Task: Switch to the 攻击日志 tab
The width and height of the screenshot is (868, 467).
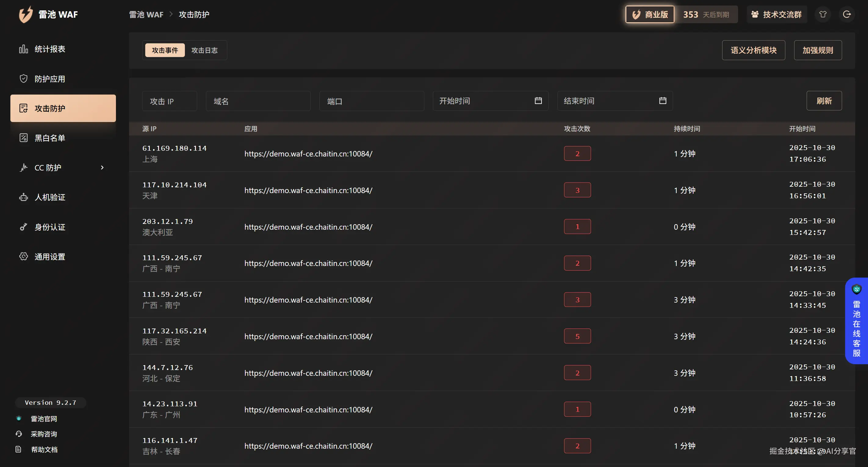Action: coord(204,50)
